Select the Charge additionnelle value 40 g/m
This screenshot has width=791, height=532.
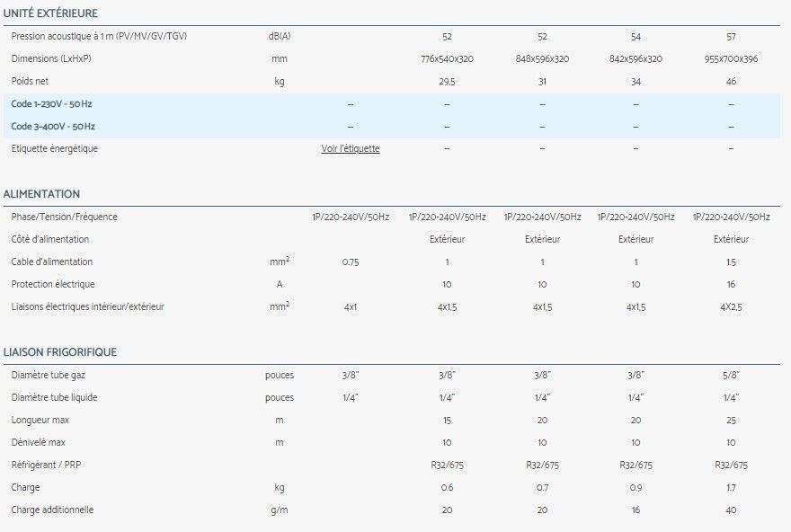(731, 510)
